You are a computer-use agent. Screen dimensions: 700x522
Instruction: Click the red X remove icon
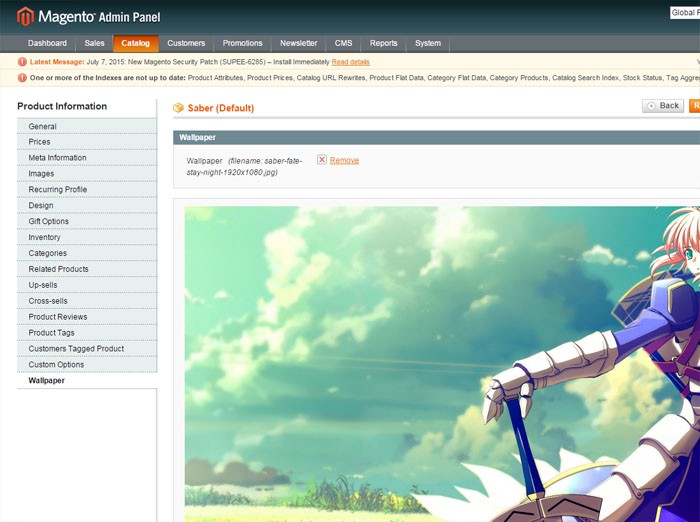click(321, 159)
